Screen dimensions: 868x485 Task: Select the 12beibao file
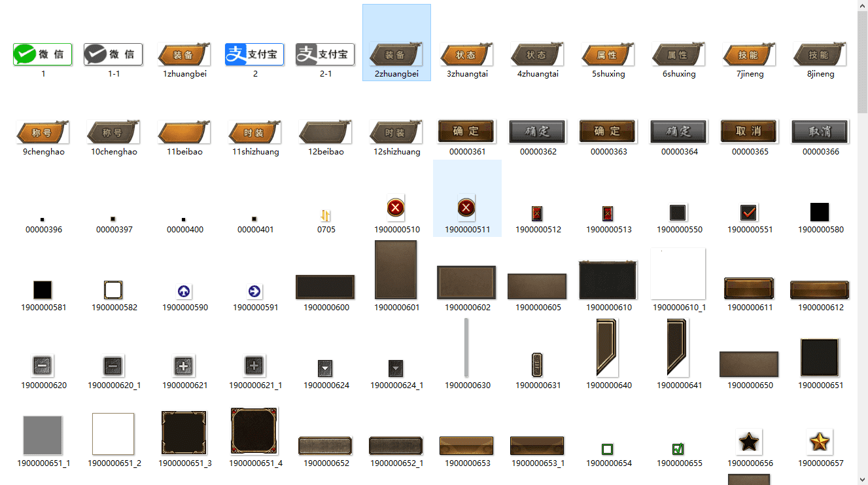point(326,132)
